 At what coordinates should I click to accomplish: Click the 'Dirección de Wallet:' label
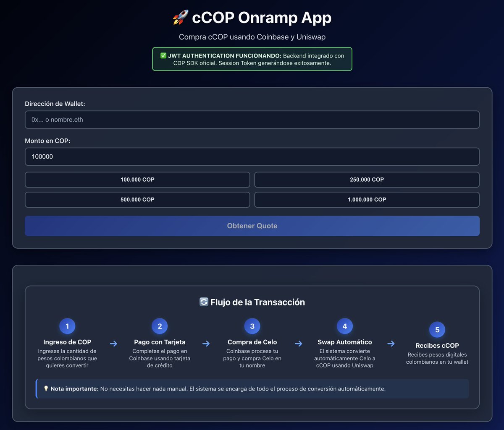click(x=55, y=104)
